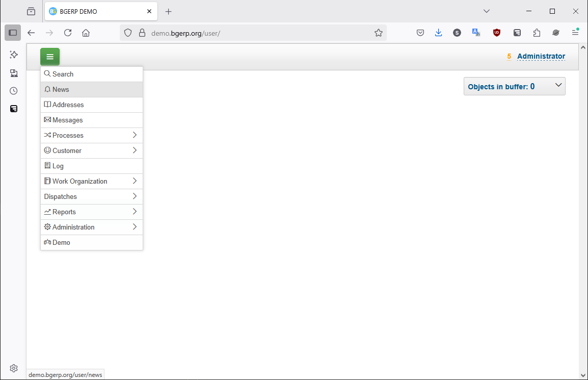Bookmark page with the star icon
This screenshot has height=380, width=588.
[378, 33]
